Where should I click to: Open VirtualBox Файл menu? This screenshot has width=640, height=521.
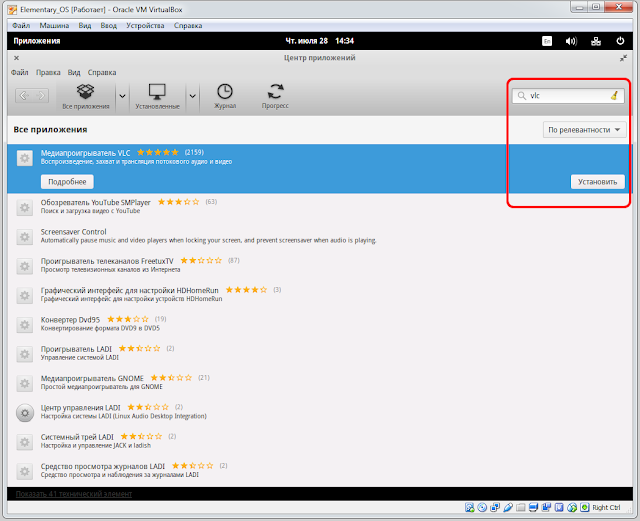point(21,25)
